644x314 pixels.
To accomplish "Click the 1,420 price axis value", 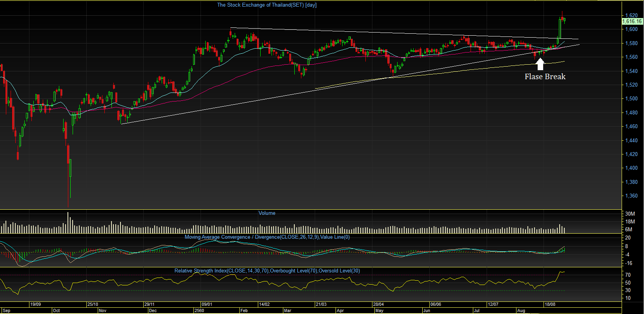I will (631, 154).
